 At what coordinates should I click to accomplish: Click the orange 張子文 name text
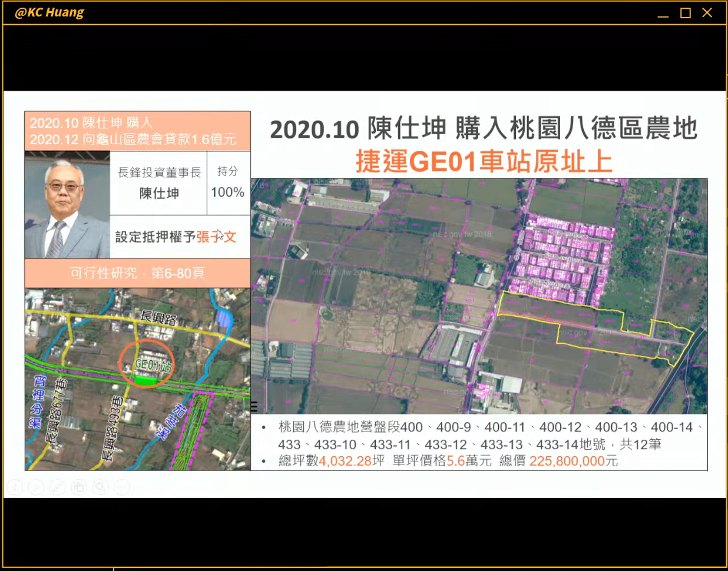pyautogui.click(x=216, y=237)
